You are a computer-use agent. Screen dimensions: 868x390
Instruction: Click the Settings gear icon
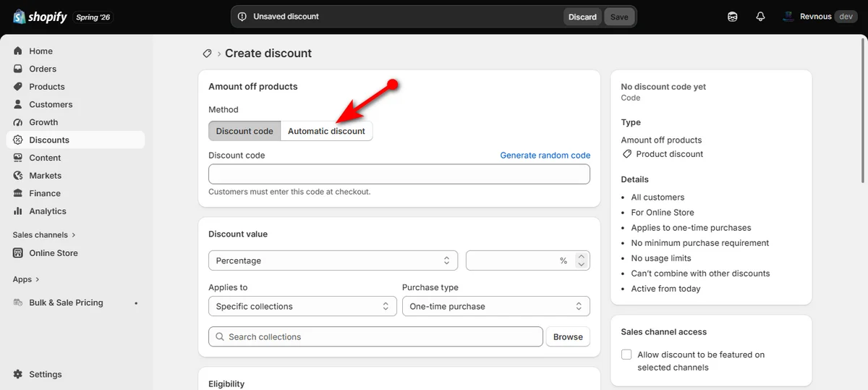tap(18, 374)
